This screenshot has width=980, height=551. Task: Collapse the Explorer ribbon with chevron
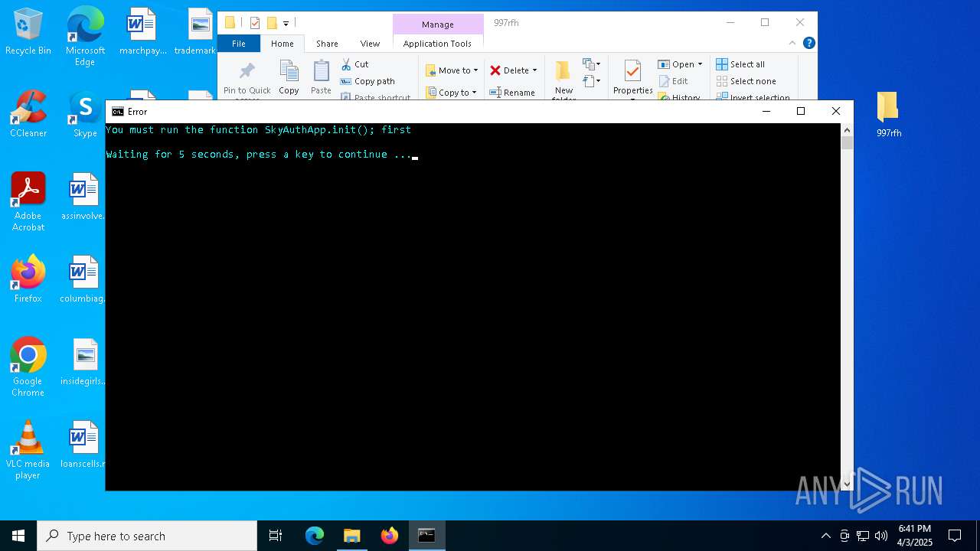(x=793, y=44)
